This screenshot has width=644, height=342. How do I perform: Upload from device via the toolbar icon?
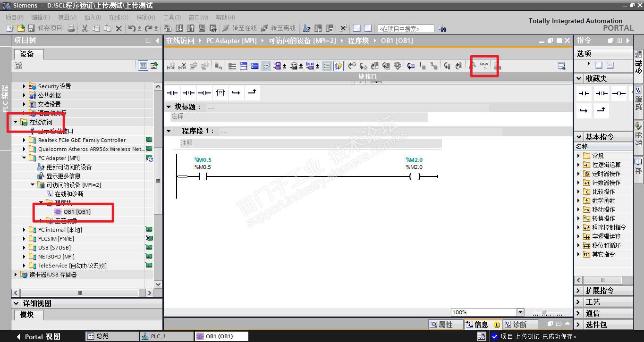pyautogui.click(x=191, y=28)
